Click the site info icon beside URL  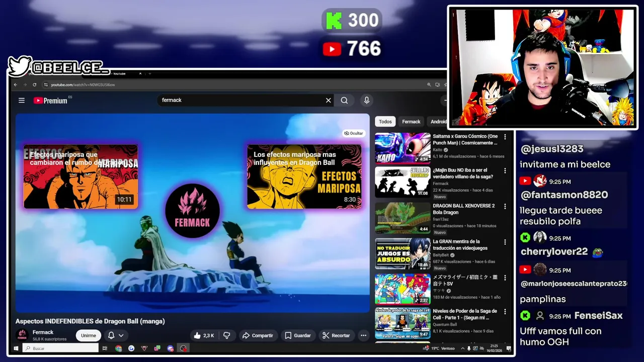pyautogui.click(x=46, y=84)
